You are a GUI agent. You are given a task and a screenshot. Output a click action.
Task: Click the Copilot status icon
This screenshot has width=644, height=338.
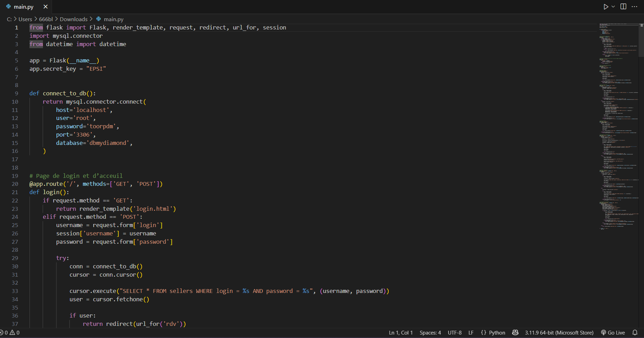tap(515, 332)
